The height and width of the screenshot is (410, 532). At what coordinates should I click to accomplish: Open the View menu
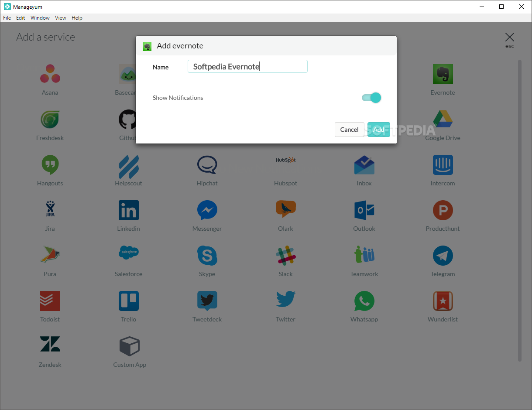click(61, 18)
